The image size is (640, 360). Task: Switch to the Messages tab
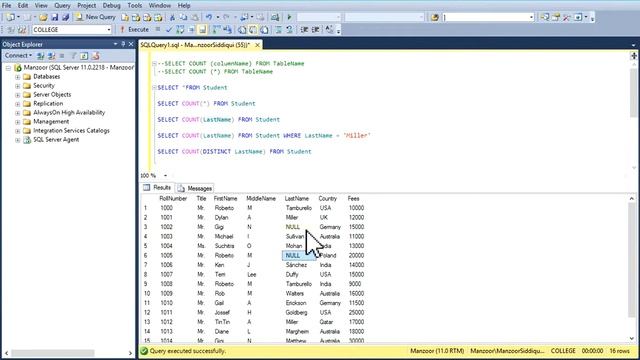[195, 188]
